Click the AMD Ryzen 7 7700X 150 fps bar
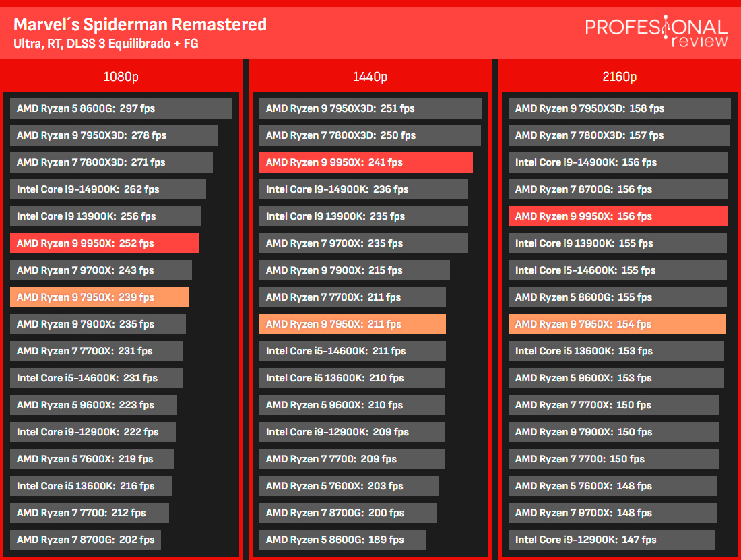Screen dimensions: 741x560 click(614, 404)
